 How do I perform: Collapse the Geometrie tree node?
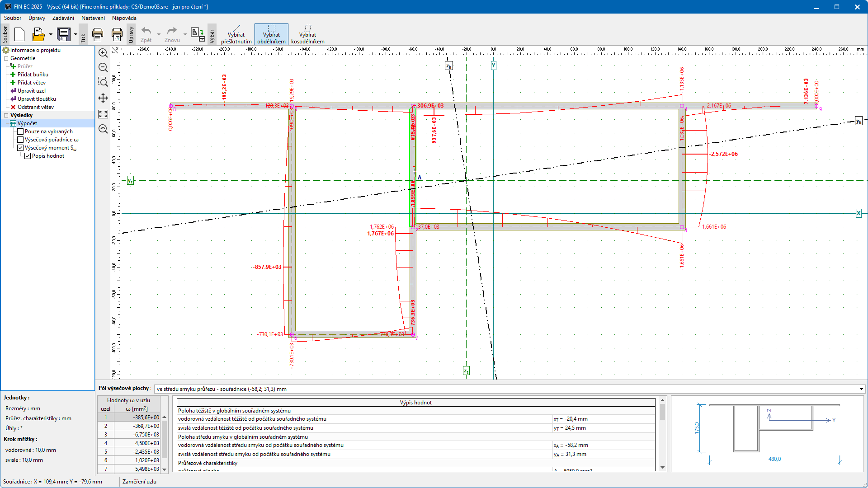6,58
